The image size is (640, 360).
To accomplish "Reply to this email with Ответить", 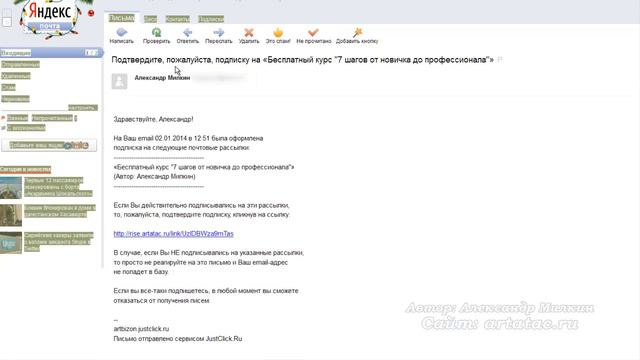I will [x=188, y=36].
